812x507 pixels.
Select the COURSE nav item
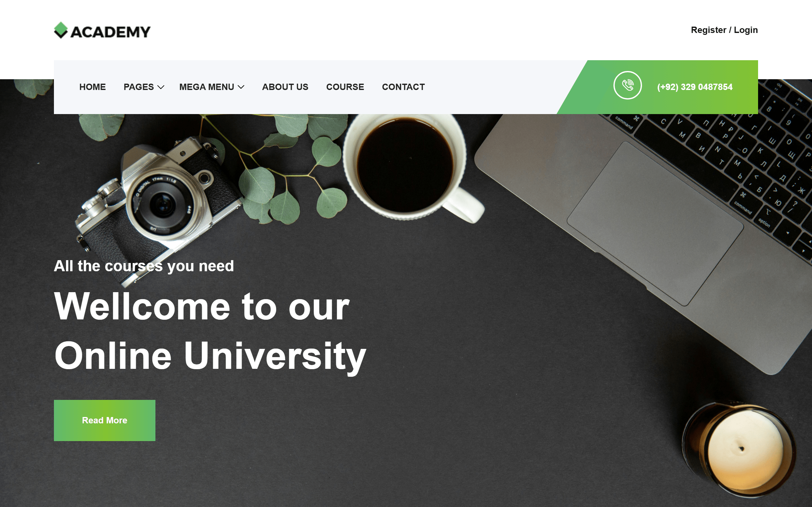[x=345, y=87]
